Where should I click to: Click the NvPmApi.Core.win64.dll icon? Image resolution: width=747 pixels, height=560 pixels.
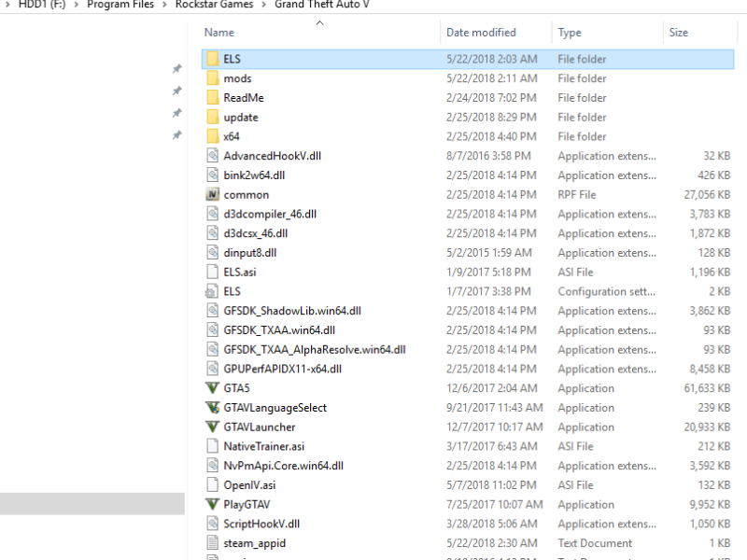[213, 466]
